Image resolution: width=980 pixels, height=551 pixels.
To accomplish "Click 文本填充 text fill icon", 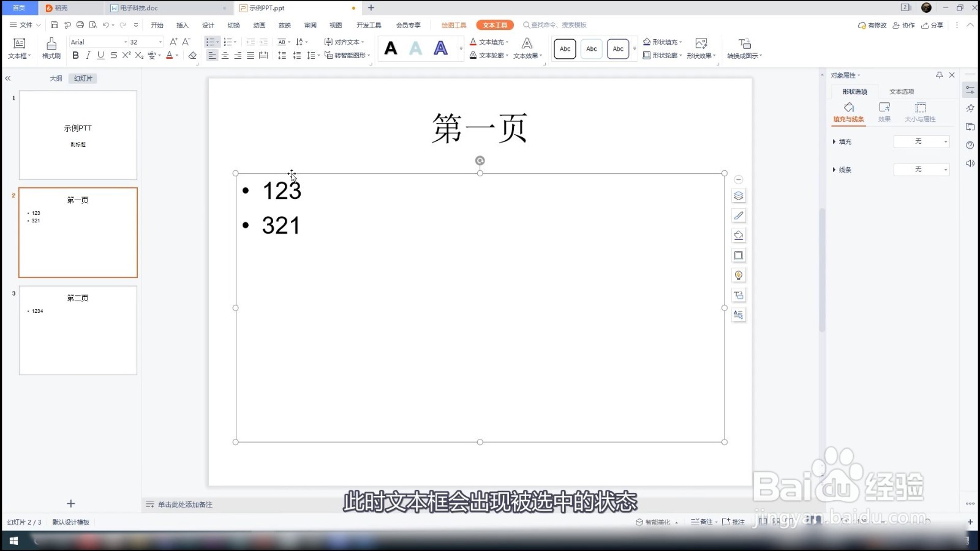I will tap(488, 42).
